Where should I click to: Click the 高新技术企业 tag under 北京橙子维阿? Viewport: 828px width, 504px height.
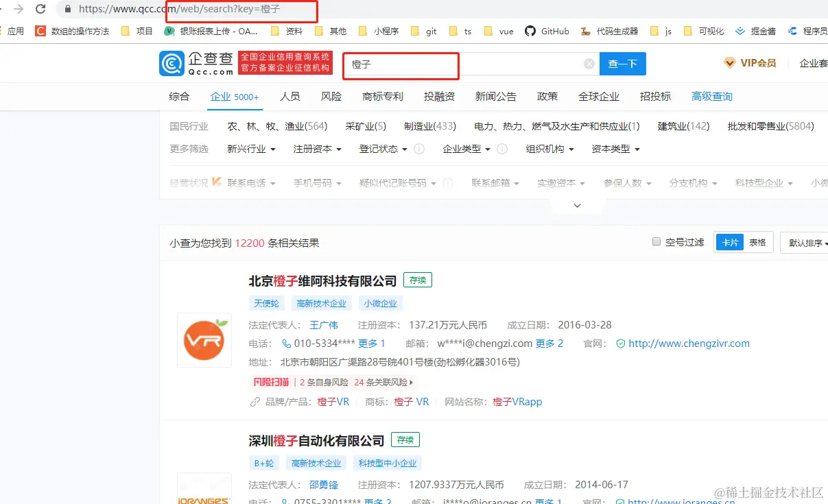(322, 303)
